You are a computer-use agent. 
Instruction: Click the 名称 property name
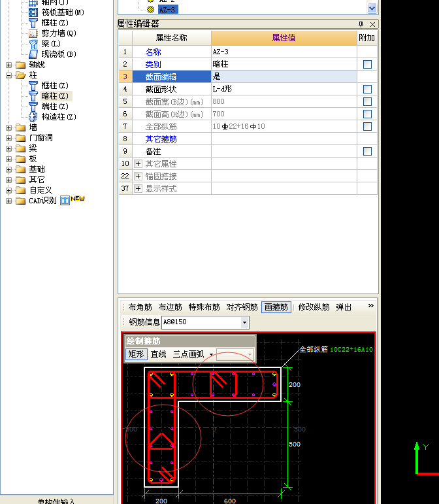tap(153, 52)
